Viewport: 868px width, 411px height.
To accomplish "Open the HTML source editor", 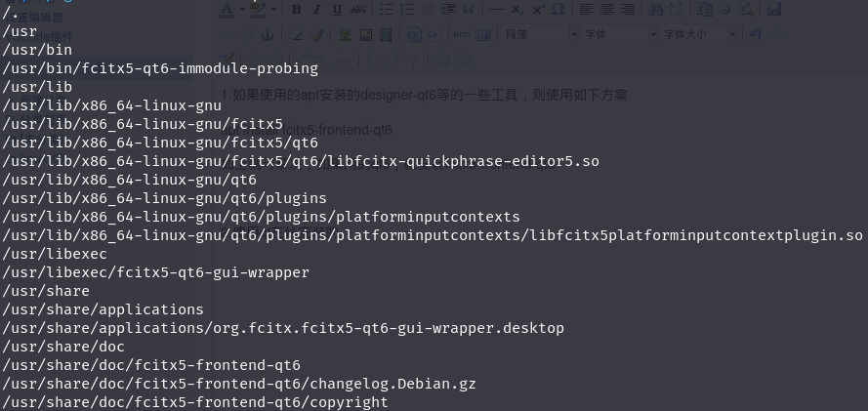I will tap(462, 35).
